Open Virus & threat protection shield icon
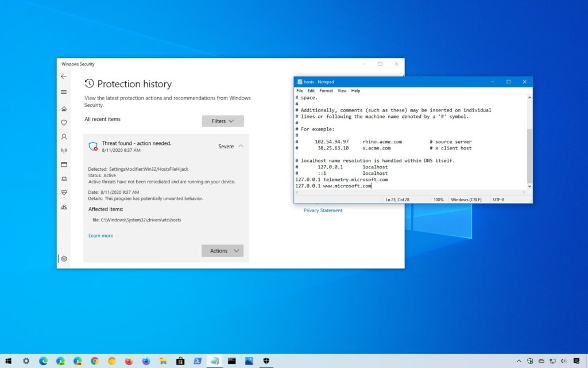Image resolution: width=588 pixels, height=368 pixels. 64,122
